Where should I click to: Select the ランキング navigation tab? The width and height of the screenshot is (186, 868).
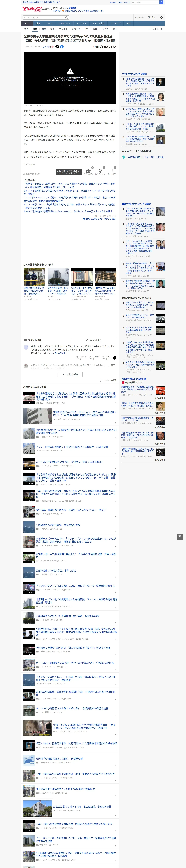pos(115,23)
